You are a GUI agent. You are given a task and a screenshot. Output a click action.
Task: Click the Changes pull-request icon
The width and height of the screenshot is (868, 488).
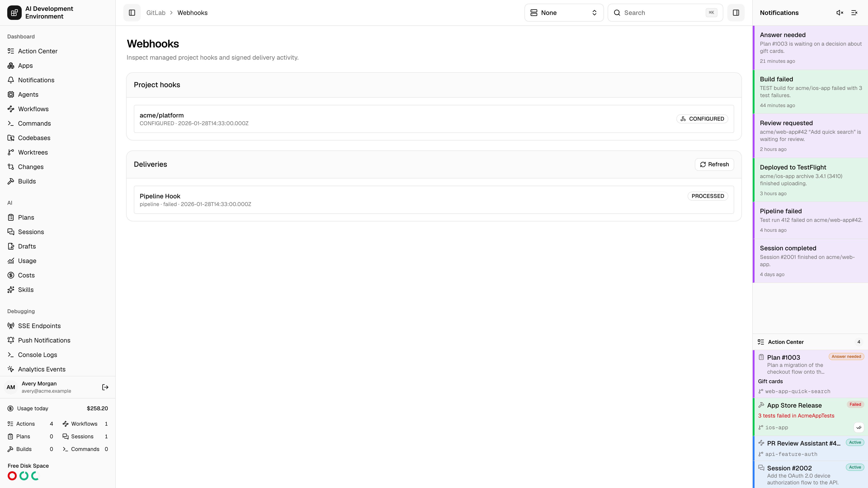11,167
